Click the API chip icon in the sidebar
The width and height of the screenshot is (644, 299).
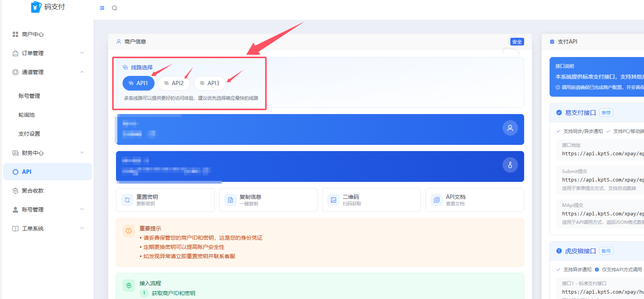[15, 172]
